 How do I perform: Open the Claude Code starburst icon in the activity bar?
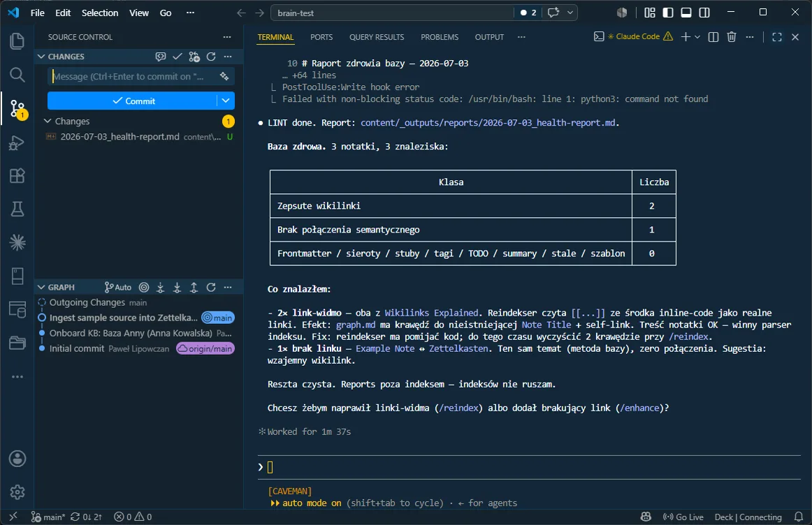click(x=17, y=242)
